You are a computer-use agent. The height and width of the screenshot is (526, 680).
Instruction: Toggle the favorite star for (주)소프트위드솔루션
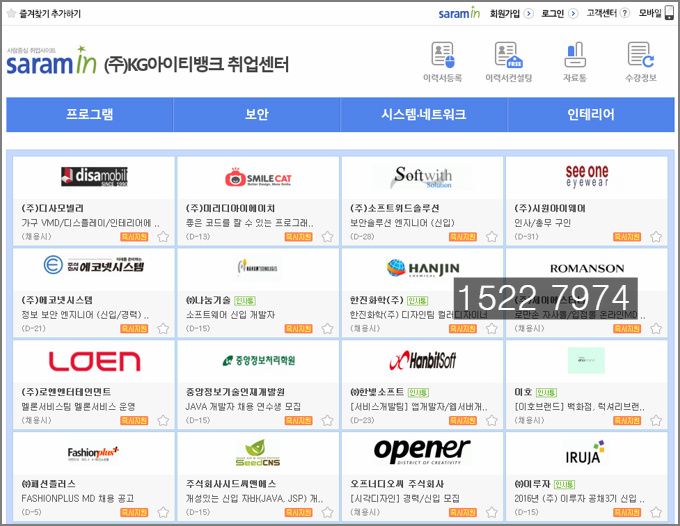tap(492, 237)
